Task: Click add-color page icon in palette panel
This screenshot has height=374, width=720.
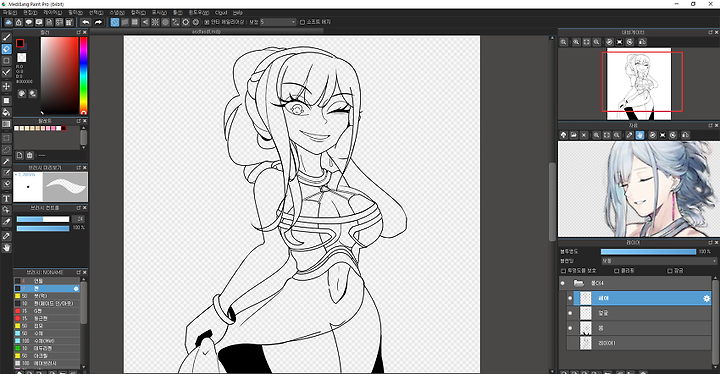Action: 19,155
